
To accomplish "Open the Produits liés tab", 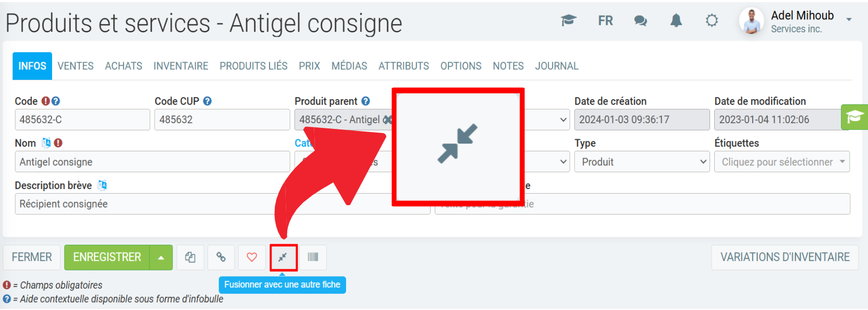I will click(x=253, y=66).
